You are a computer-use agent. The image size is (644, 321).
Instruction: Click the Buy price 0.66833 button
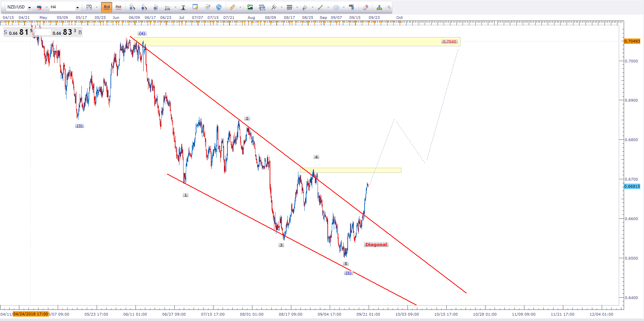point(64,32)
